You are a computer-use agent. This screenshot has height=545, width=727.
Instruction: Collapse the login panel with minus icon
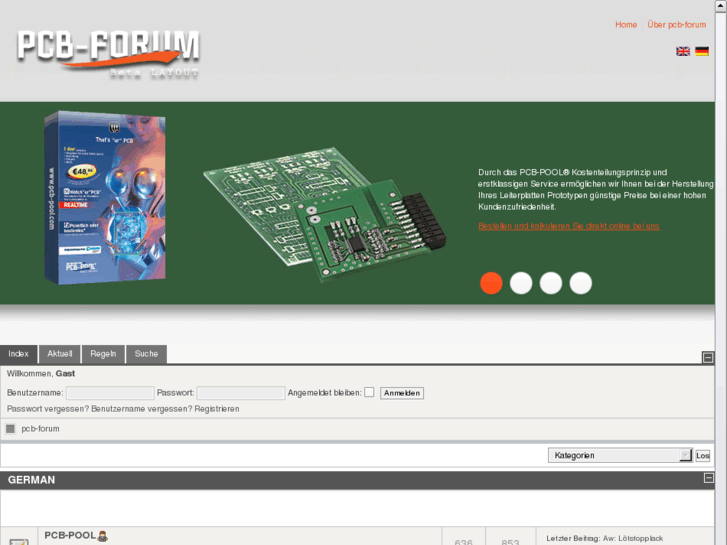[x=708, y=358]
